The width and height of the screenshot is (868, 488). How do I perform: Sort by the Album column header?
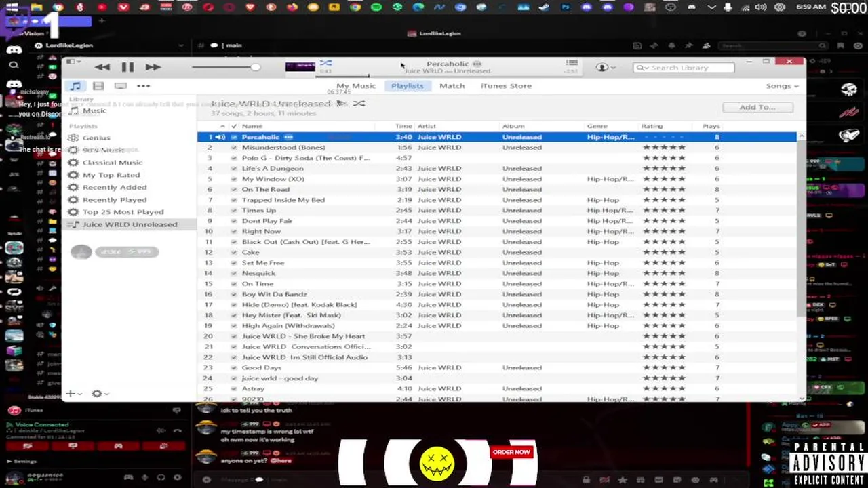pos(513,126)
